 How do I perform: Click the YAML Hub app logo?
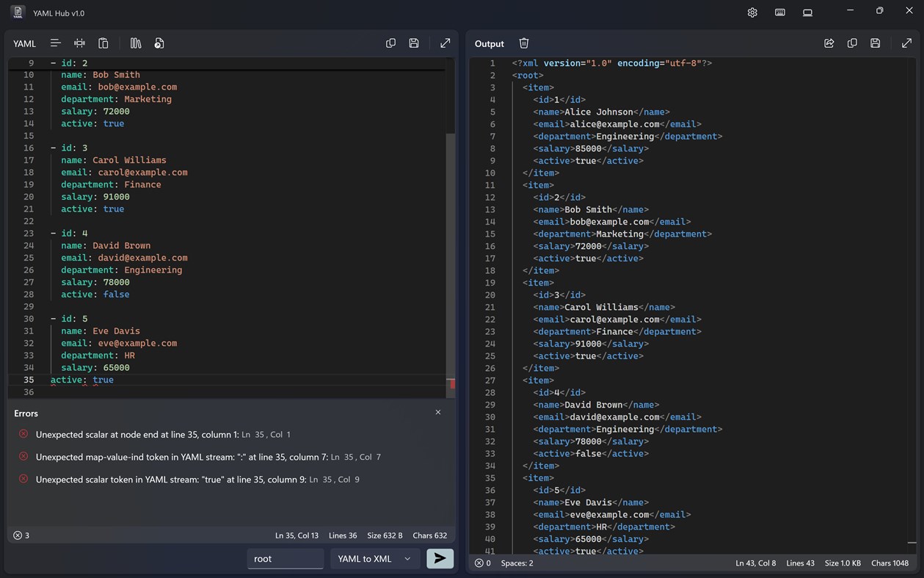pyautogui.click(x=18, y=12)
